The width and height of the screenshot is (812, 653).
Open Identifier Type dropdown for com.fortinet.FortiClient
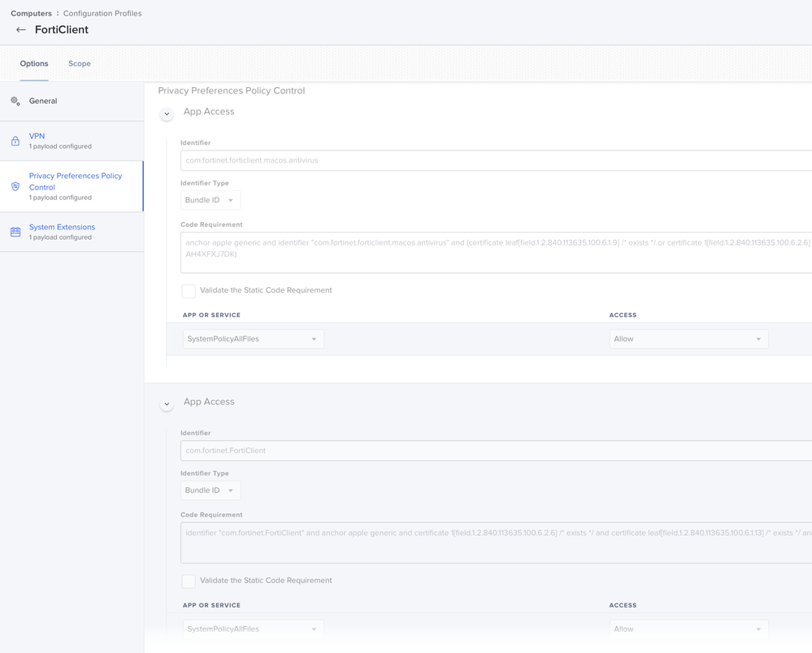[211, 490]
